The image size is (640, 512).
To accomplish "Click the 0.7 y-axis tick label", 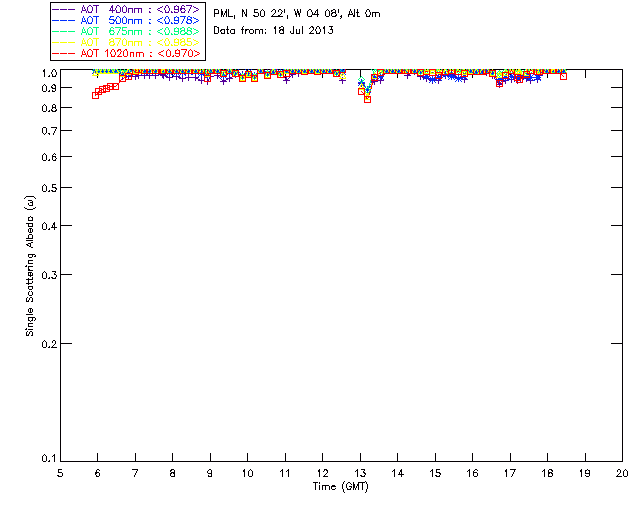I will (49, 131).
